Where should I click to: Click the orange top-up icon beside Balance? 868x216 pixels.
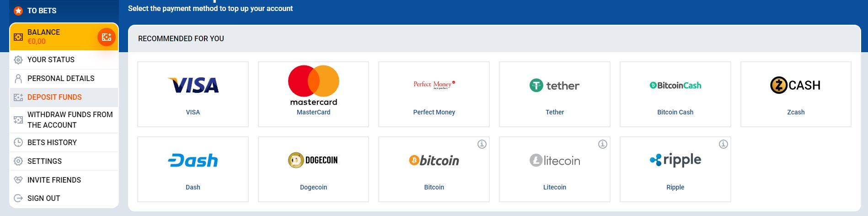(107, 37)
